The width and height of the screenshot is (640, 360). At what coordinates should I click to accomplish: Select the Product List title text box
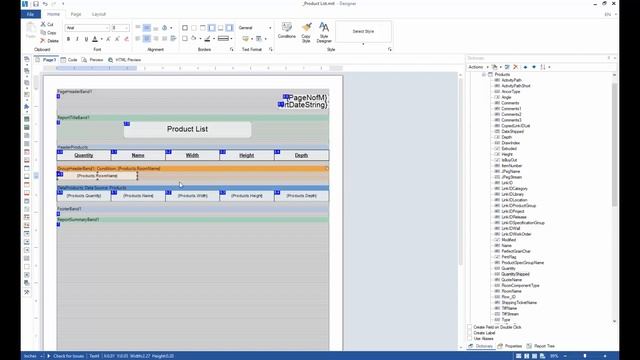click(187, 129)
